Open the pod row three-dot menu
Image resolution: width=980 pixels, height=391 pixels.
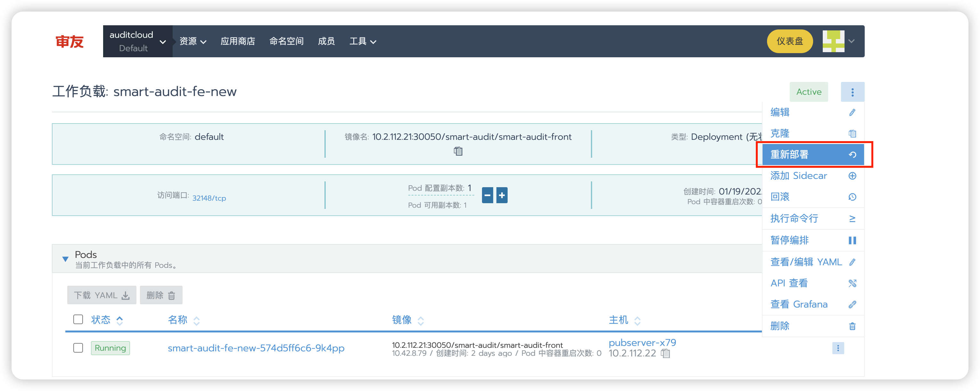coord(838,348)
